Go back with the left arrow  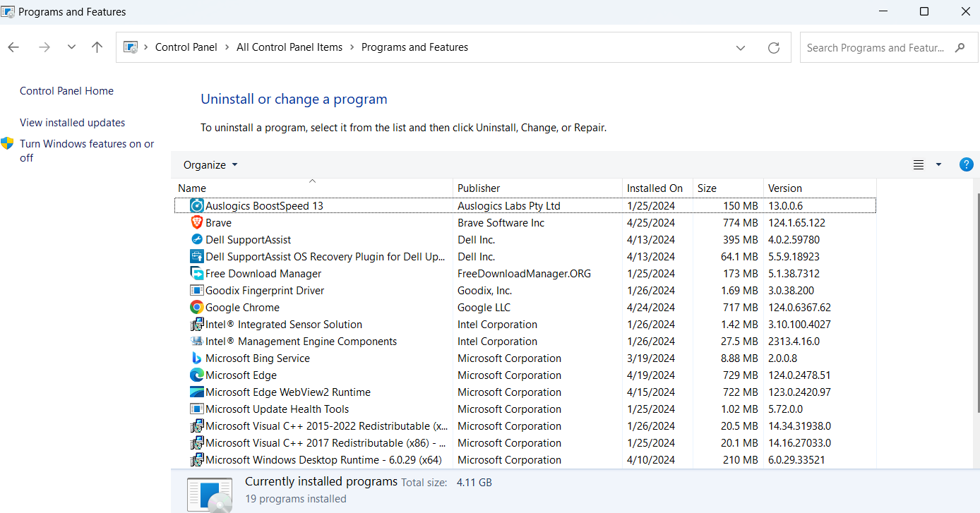[x=13, y=47]
